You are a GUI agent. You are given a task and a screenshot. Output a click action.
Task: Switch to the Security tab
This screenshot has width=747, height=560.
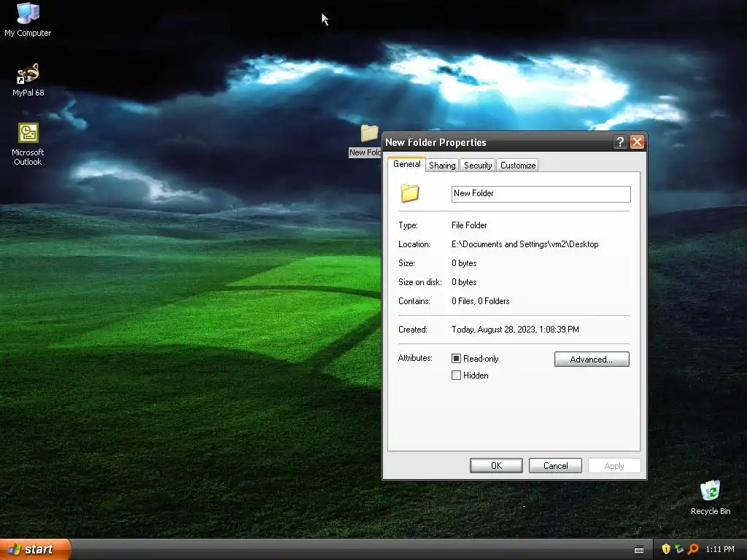tap(478, 166)
